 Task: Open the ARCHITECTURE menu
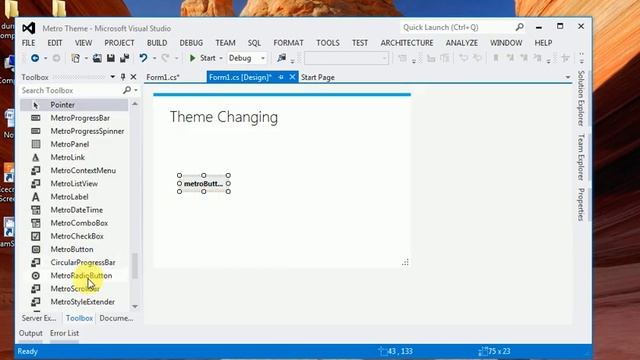coord(407,43)
